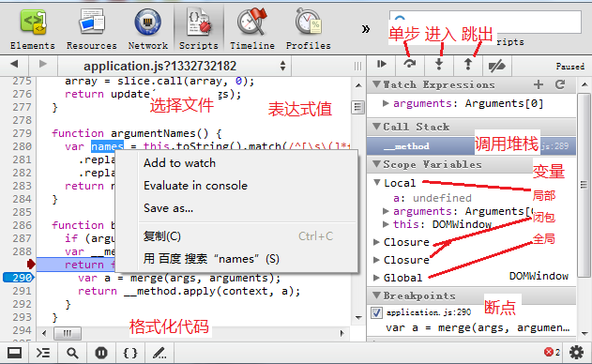Choose 复制(C) copy menu entry

236,236
